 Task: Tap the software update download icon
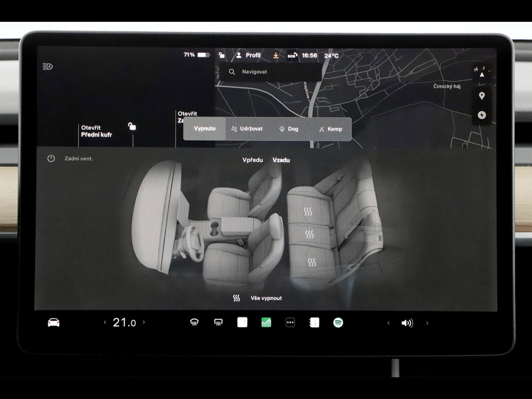click(276, 55)
